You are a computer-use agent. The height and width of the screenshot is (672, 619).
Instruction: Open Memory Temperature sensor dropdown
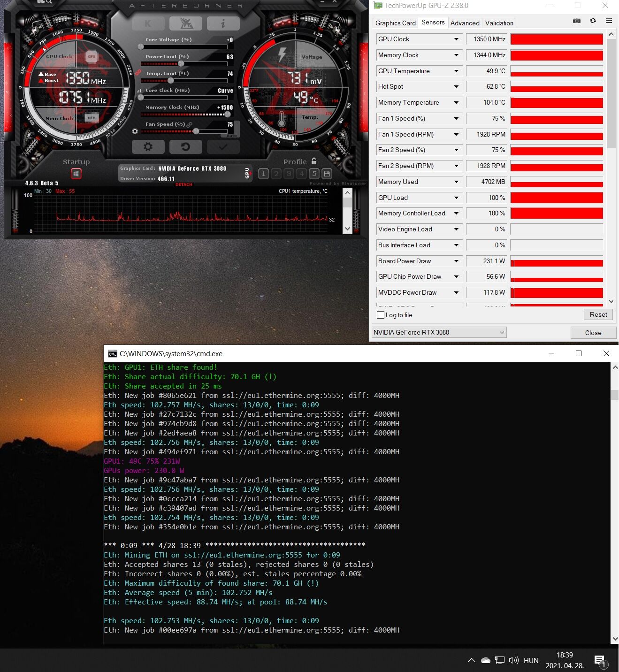pyautogui.click(x=456, y=102)
